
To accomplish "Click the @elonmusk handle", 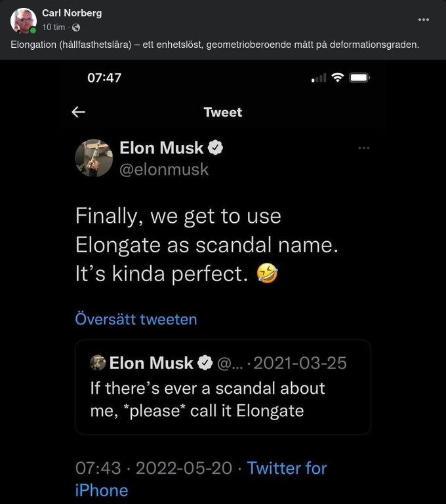I will point(164,169).
